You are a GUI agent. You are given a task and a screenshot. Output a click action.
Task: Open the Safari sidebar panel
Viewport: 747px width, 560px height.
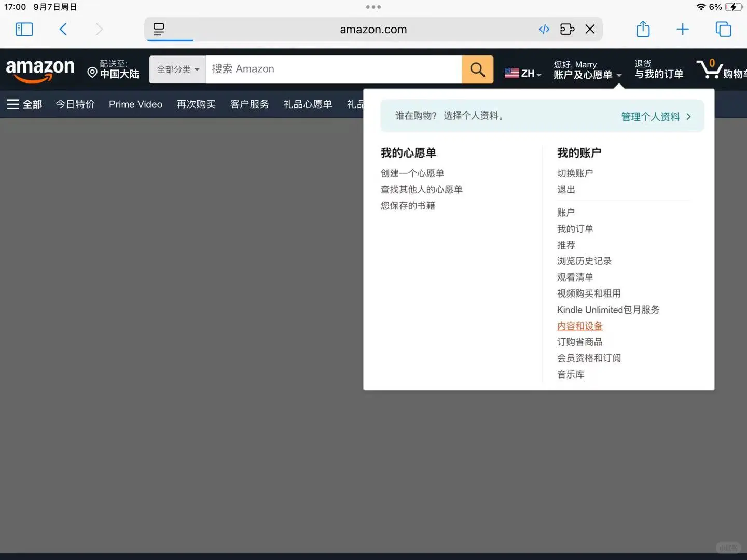[24, 29]
